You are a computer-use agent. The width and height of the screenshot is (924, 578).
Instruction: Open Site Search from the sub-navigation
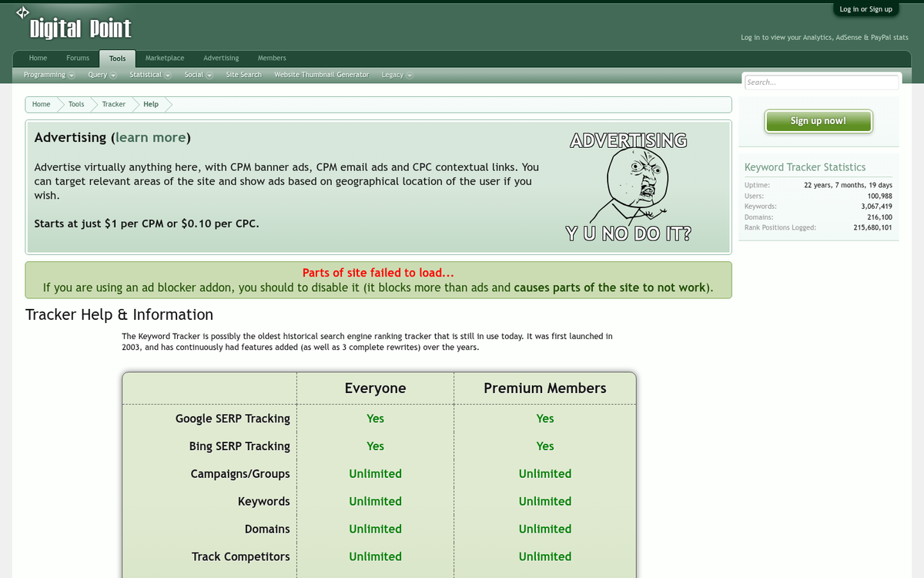click(x=243, y=75)
